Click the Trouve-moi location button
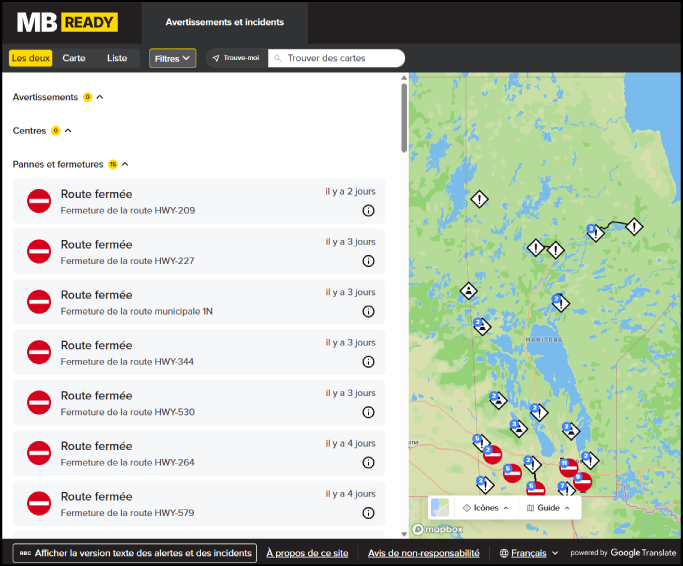 tap(236, 58)
